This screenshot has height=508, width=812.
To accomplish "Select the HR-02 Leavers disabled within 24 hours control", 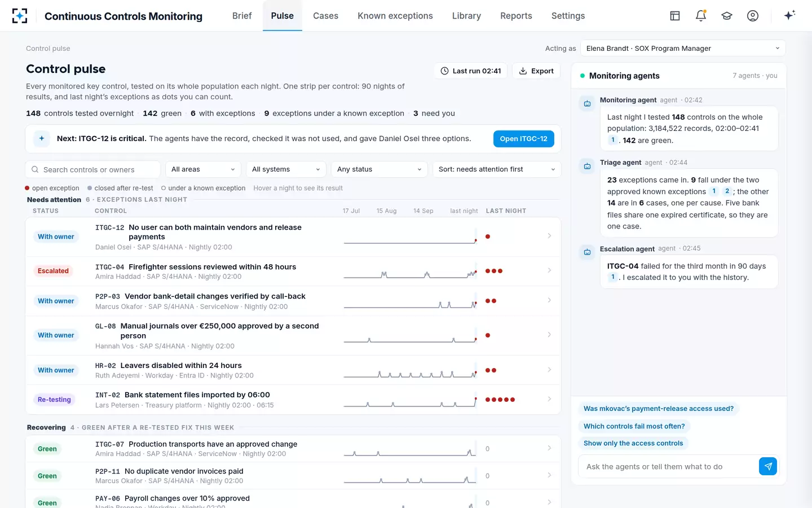I will click(x=293, y=370).
